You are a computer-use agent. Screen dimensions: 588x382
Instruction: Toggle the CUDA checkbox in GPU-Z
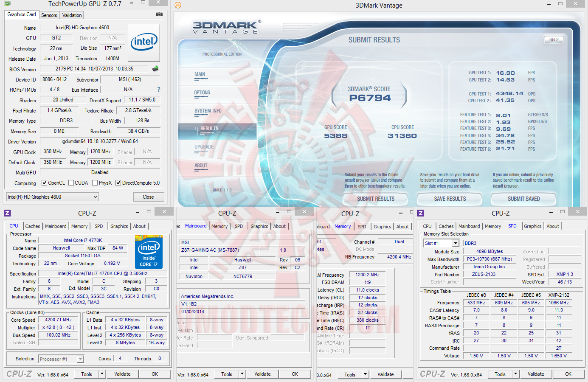[x=71, y=183]
